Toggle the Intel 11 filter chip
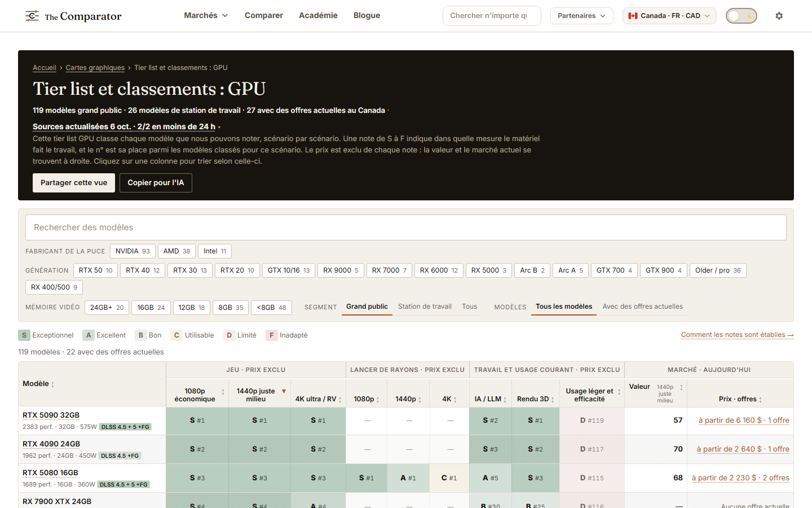Viewport: 812px width, 508px height. pyautogui.click(x=215, y=251)
